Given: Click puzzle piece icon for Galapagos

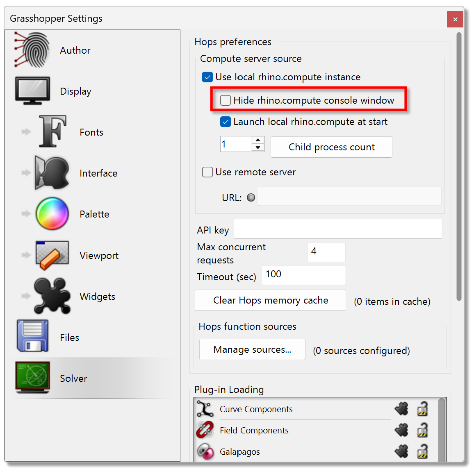Looking at the screenshot, I should pos(401,451).
